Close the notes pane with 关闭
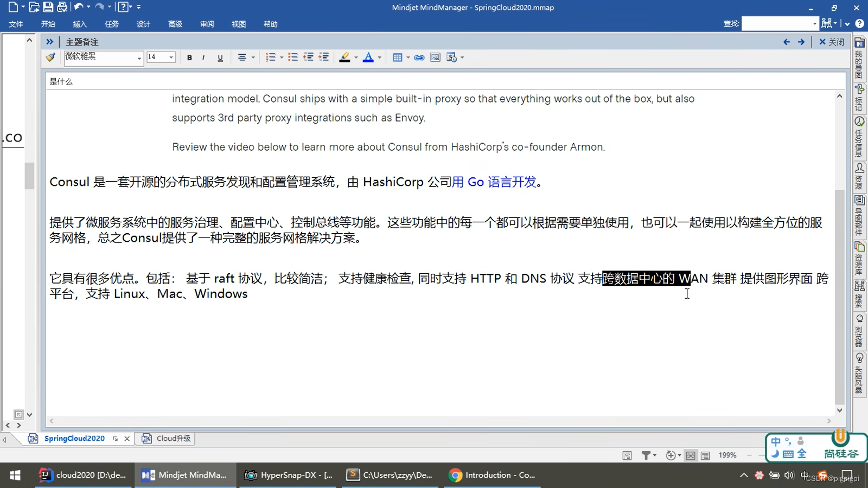 (832, 42)
